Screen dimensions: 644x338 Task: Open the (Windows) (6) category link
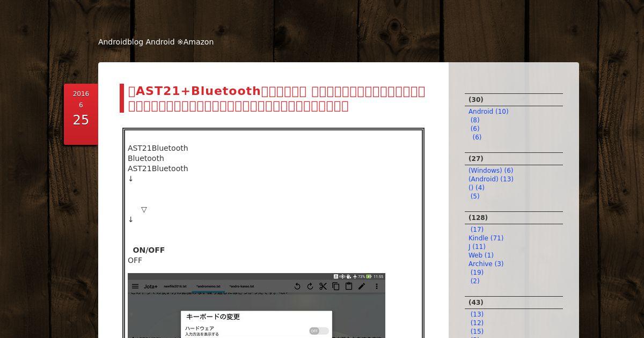491,171
